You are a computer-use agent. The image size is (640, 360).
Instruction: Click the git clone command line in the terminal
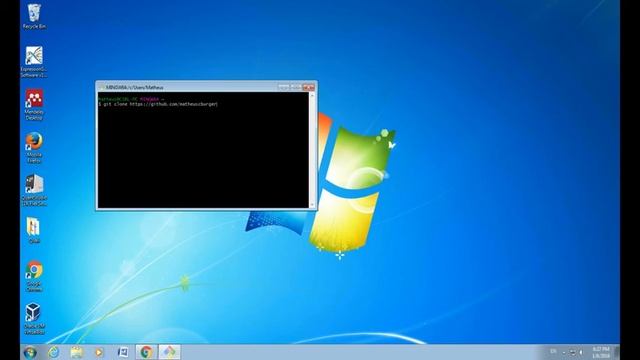pyautogui.click(x=158, y=104)
